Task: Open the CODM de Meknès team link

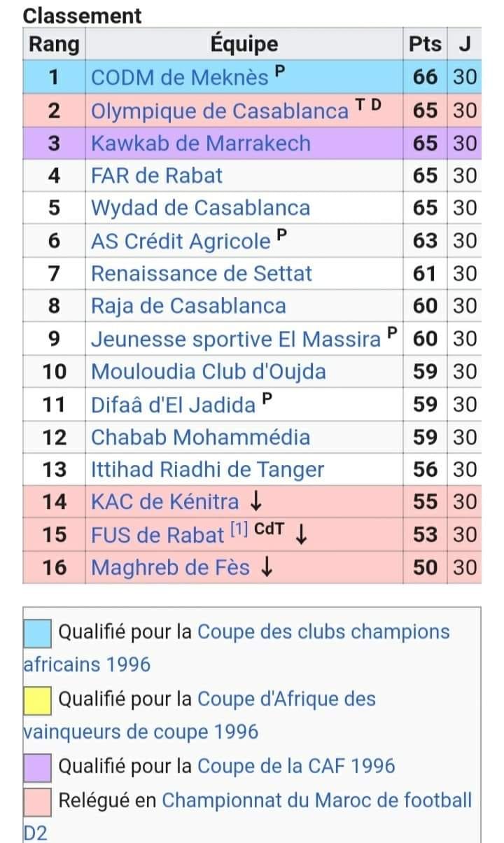Action: click(x=180, y=78)
